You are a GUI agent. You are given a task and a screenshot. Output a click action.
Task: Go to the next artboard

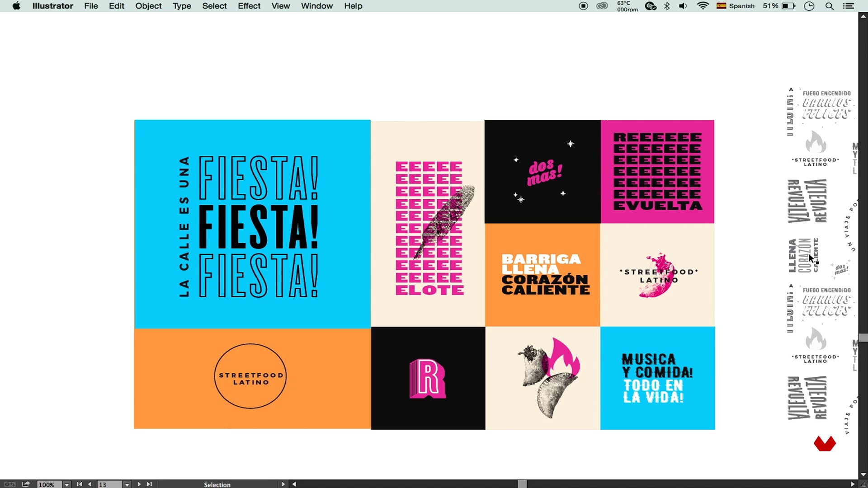(x=139, y=484)
